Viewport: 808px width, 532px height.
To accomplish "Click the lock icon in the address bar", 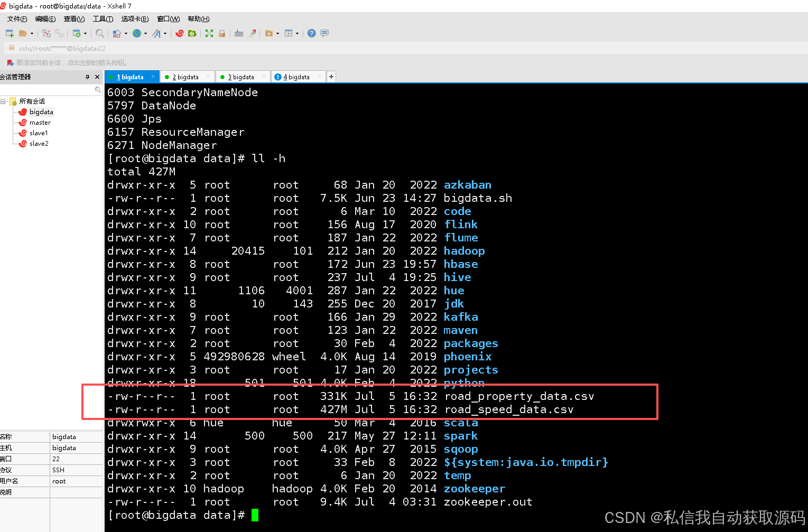I will point(12,48).
